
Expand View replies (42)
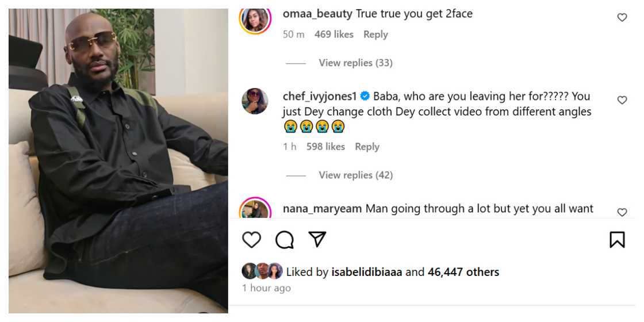click(x=355, y=175)
